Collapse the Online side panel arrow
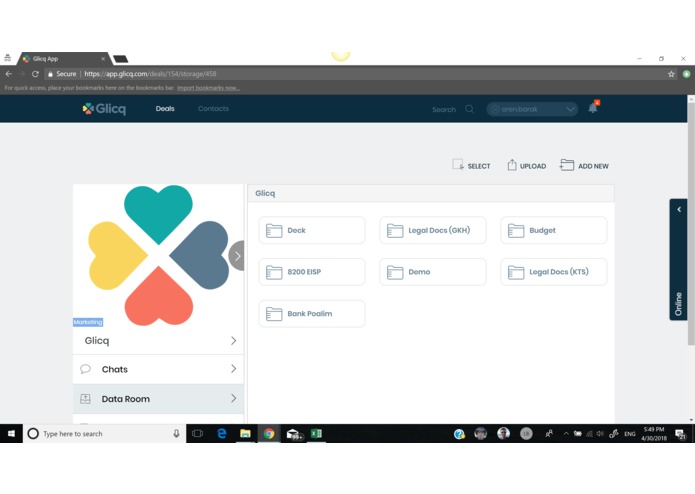Image resolution: width=695 pixels, height=494 pixels. (679, 210)
